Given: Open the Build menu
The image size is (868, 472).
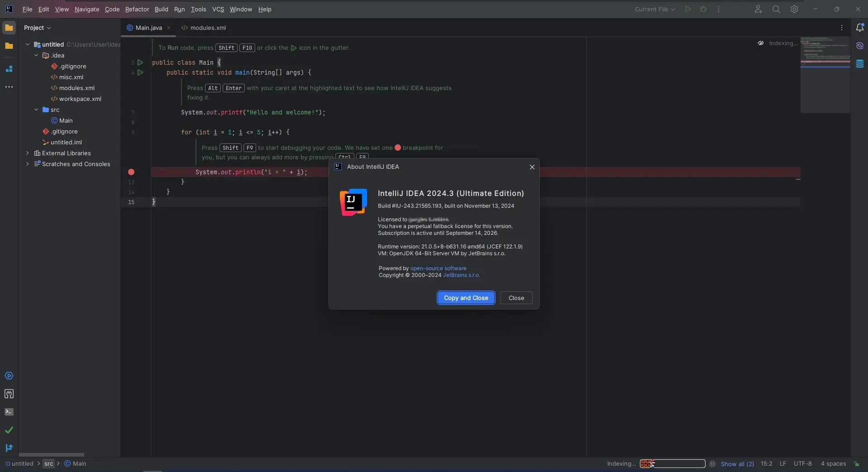Looking at the screenshot, I should pyautogui.click(x=161, y=9).
